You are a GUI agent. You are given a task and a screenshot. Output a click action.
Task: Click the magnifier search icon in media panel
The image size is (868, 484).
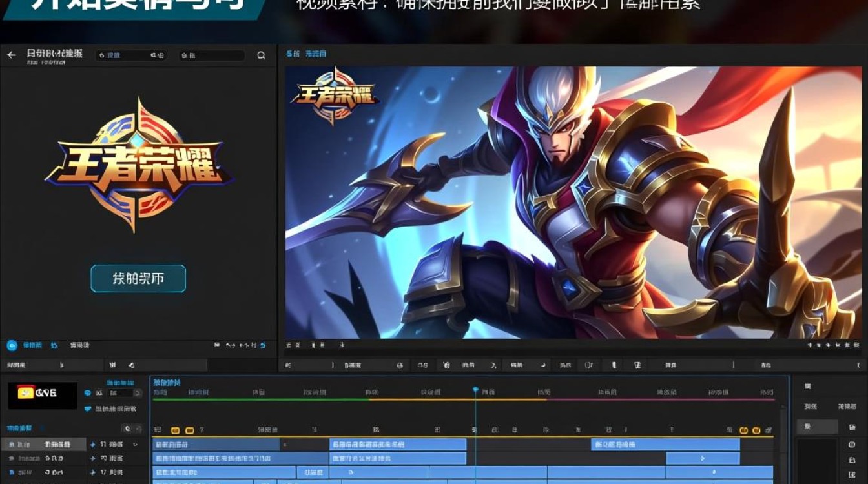click(261, 55)
